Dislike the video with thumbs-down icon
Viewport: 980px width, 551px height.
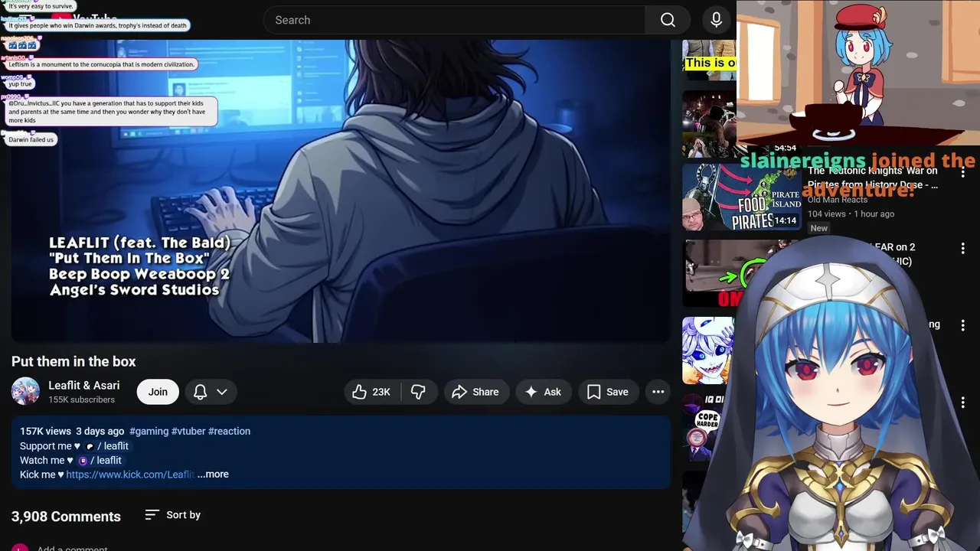tap(418, 392)
